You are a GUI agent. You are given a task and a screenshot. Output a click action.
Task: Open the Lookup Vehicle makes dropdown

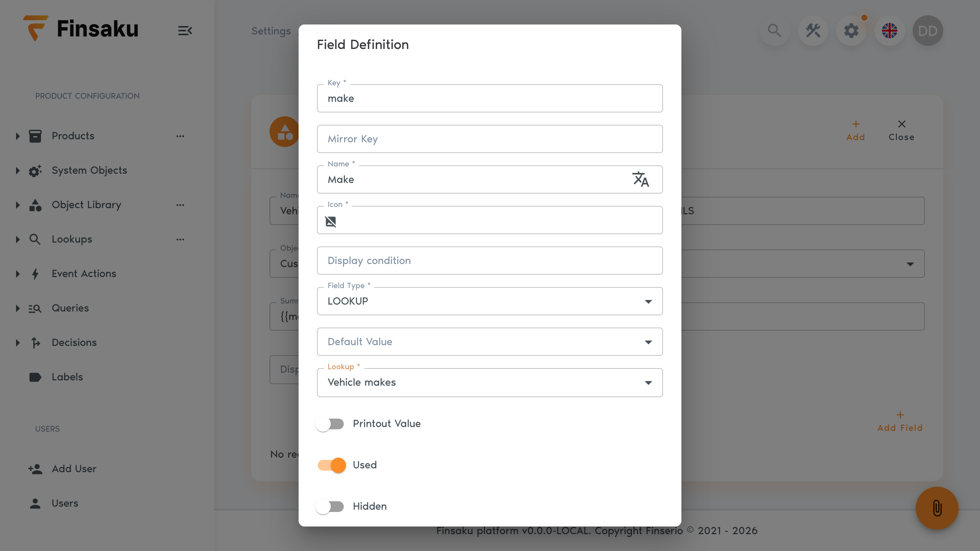click(x=490, y=383)
